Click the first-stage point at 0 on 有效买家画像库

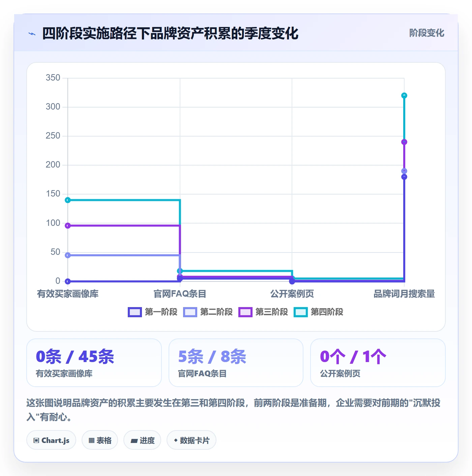tap(68, 281)
